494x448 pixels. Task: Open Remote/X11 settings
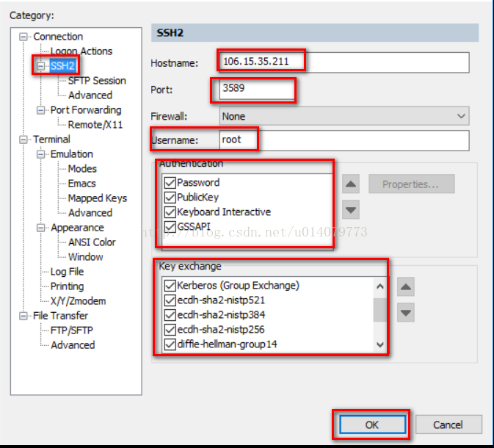[95, 125]
